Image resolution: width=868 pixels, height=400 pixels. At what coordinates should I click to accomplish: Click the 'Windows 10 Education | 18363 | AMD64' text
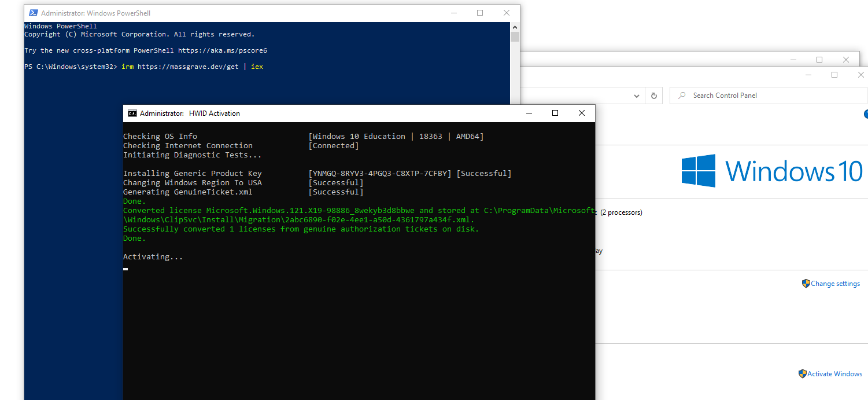[396, 136]
